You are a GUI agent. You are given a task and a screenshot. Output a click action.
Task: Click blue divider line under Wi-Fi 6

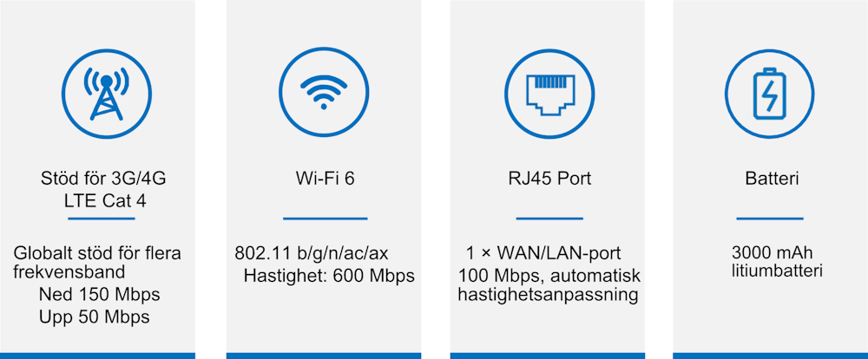tap(325, 219)
